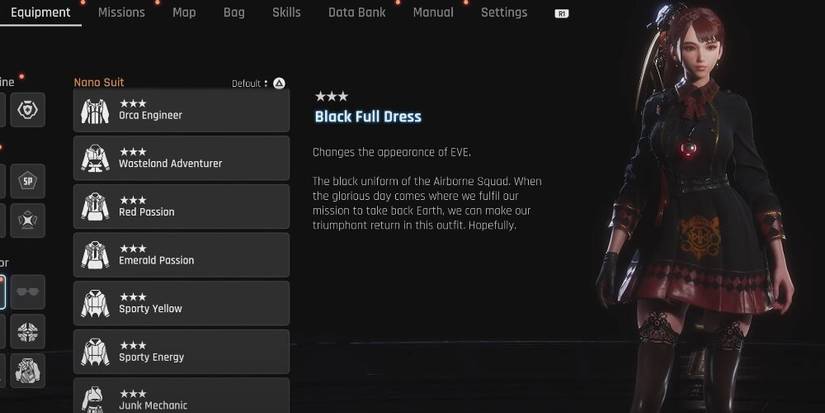Click the four-pointed star gear slot icon

pos(28,220)
